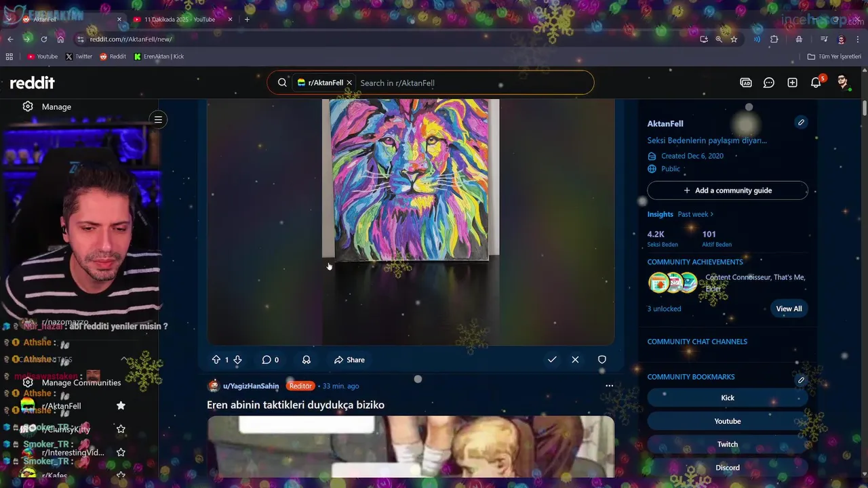Open the Reddit advertise icon
The width and height of the screenshot is (868, 488).
click(746, 83)
